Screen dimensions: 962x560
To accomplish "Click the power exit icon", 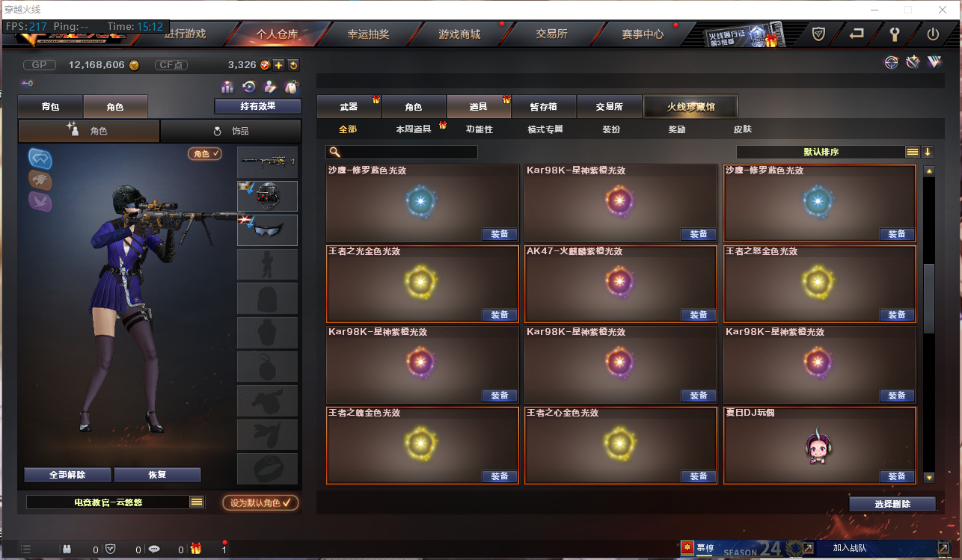I will click(933, 34).
